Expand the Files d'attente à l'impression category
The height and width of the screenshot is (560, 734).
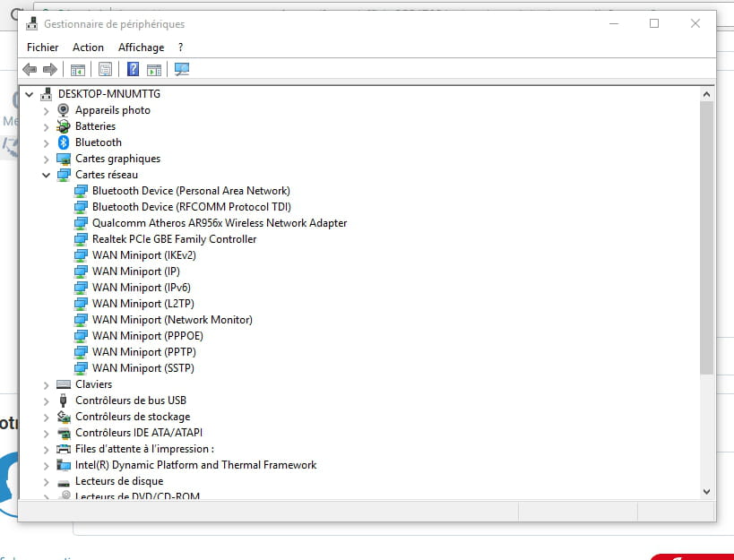click(46, 450)
